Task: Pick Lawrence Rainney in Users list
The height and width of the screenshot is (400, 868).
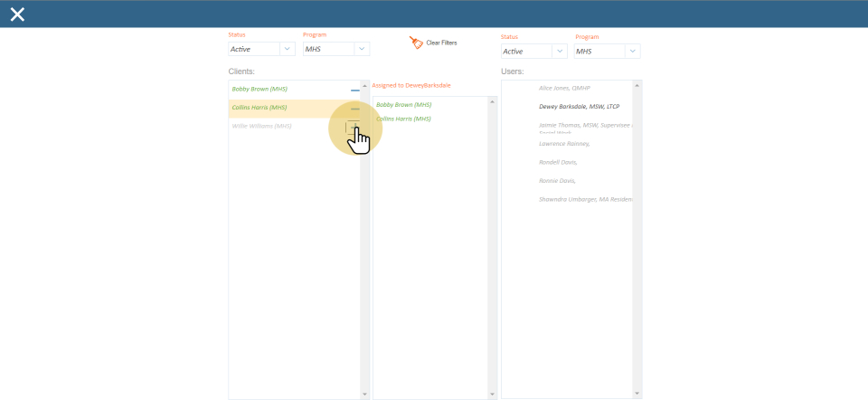Action: tap(564, 143)
